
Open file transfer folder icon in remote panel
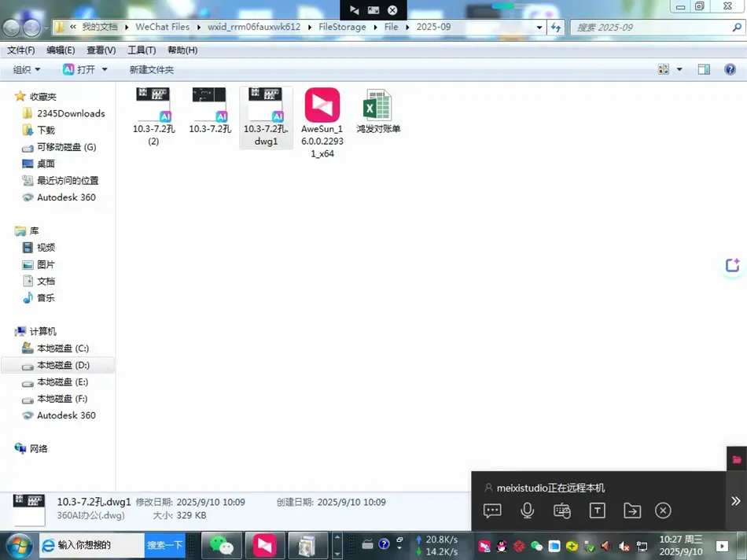click(632, 510)
